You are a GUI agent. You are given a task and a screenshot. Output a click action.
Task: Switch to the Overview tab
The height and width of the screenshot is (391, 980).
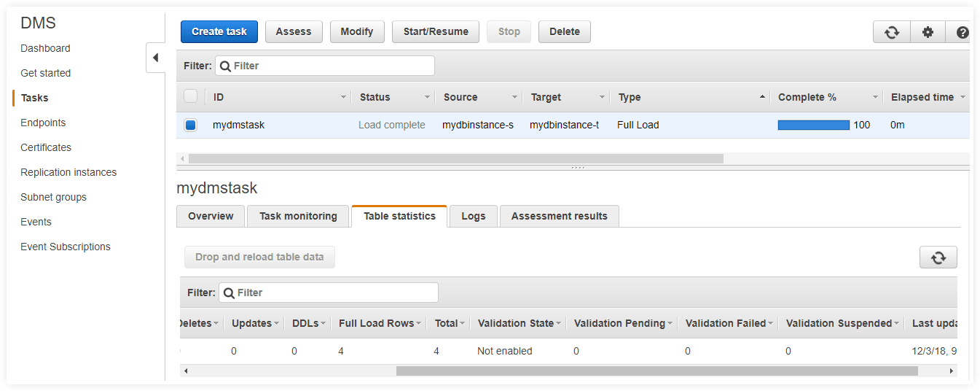click(x=211, y=217)
